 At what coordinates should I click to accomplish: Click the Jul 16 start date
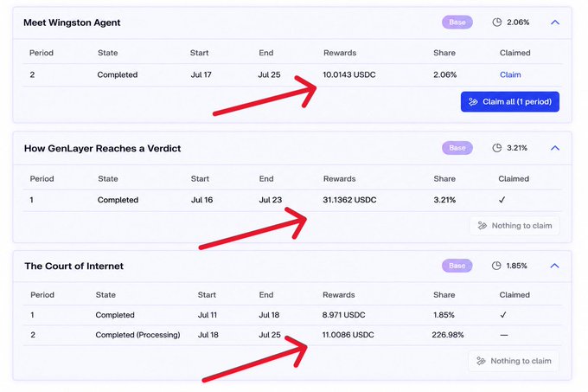click(x=201, y=200)
